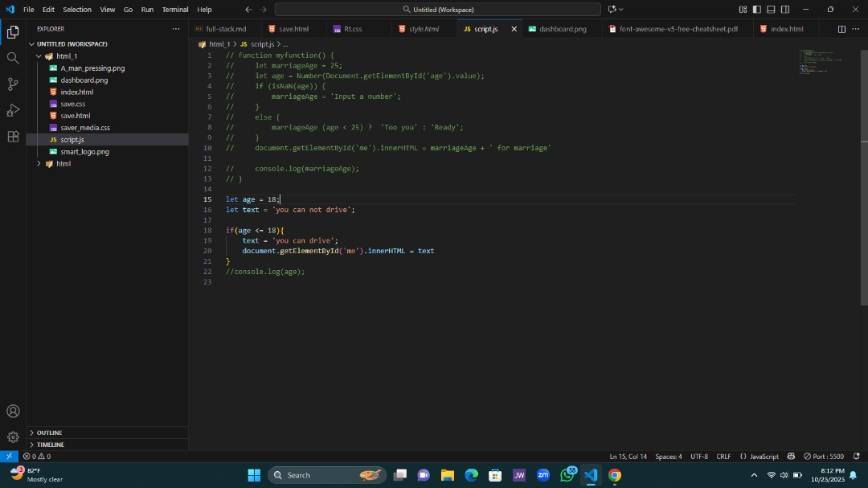Open File Explorer from taskbar

pyautogui.click(x=448, y=475)
